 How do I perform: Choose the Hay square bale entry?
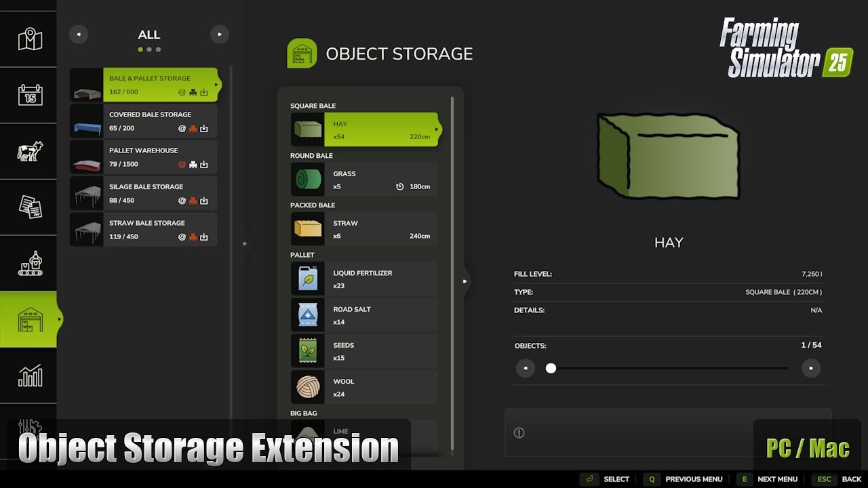tap(365, 129)
